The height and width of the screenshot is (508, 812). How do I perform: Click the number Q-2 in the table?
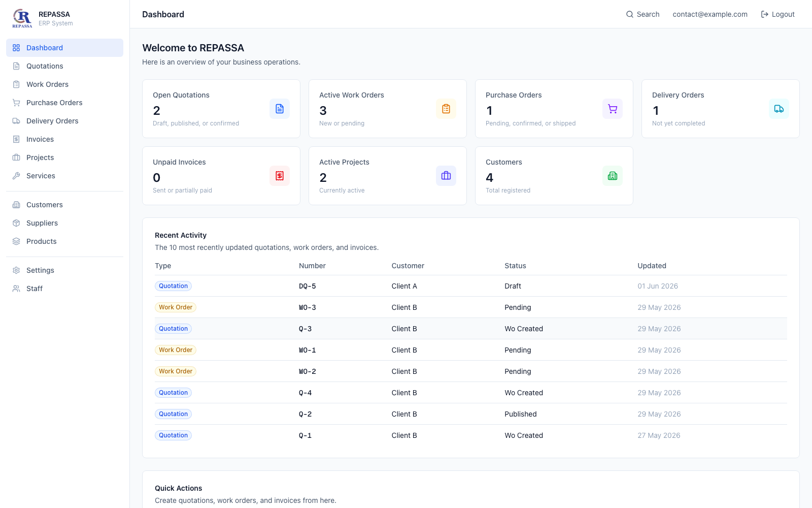pos(306,414)
